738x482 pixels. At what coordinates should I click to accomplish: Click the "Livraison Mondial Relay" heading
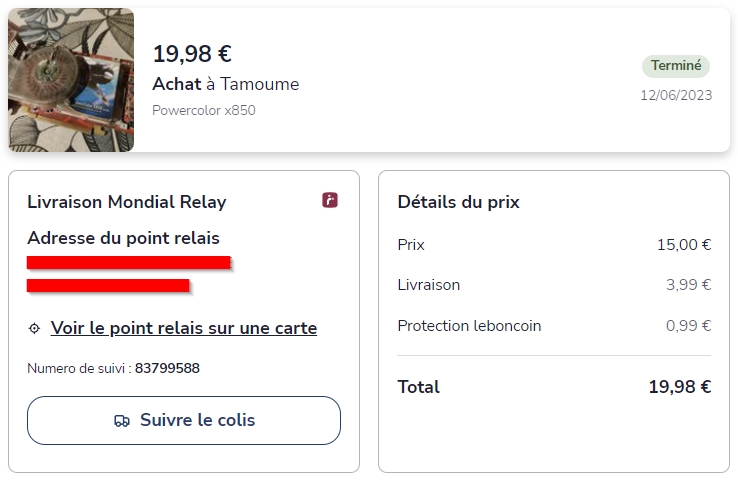point(127,202)
